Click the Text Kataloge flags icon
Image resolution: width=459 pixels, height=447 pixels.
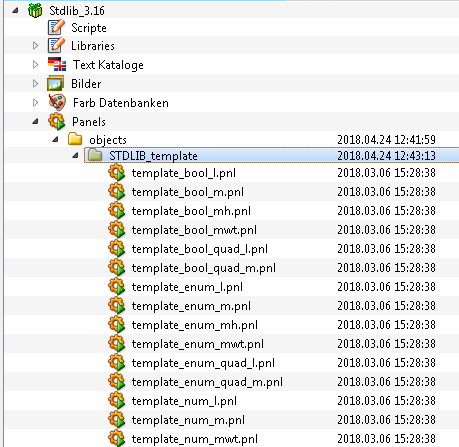click(57, 64)
